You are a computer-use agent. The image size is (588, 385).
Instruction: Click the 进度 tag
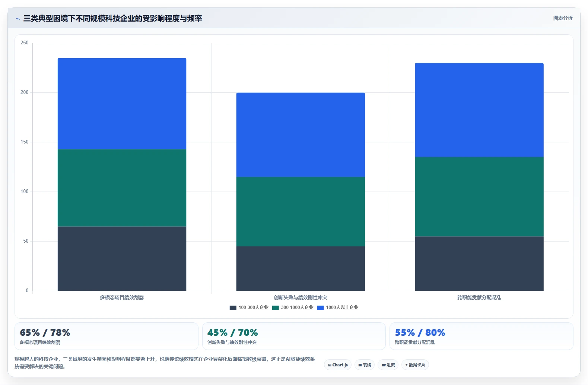click(x=388, y=365)
